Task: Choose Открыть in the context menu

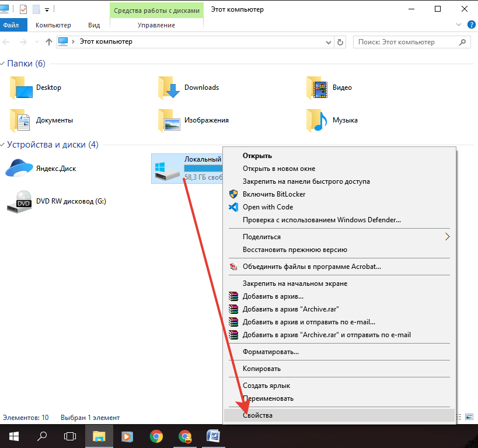Action: coord(340,156)
